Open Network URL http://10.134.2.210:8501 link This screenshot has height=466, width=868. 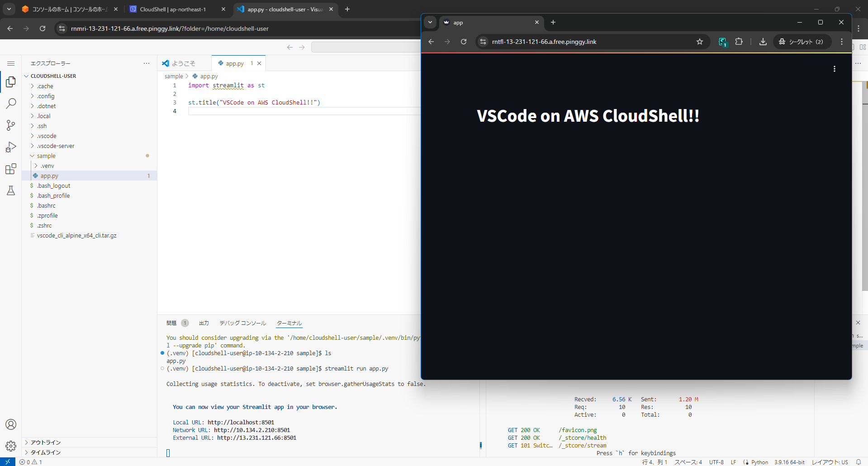252,430
